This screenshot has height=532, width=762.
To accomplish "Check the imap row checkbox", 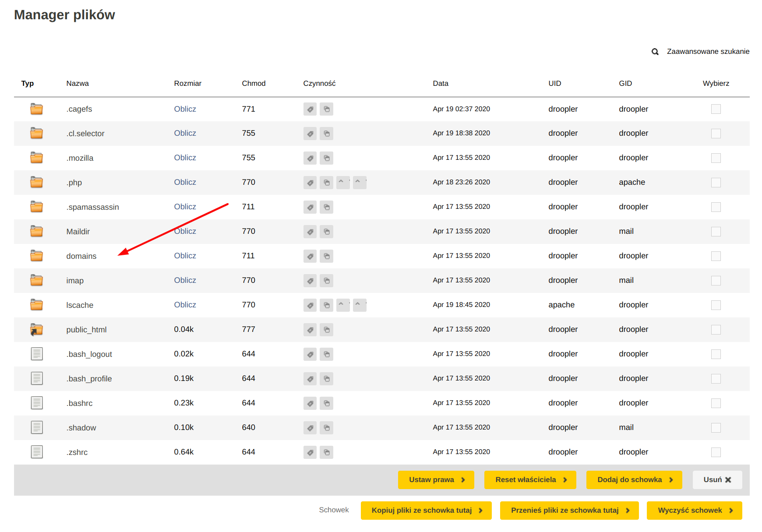I will (x=716, y=281).
